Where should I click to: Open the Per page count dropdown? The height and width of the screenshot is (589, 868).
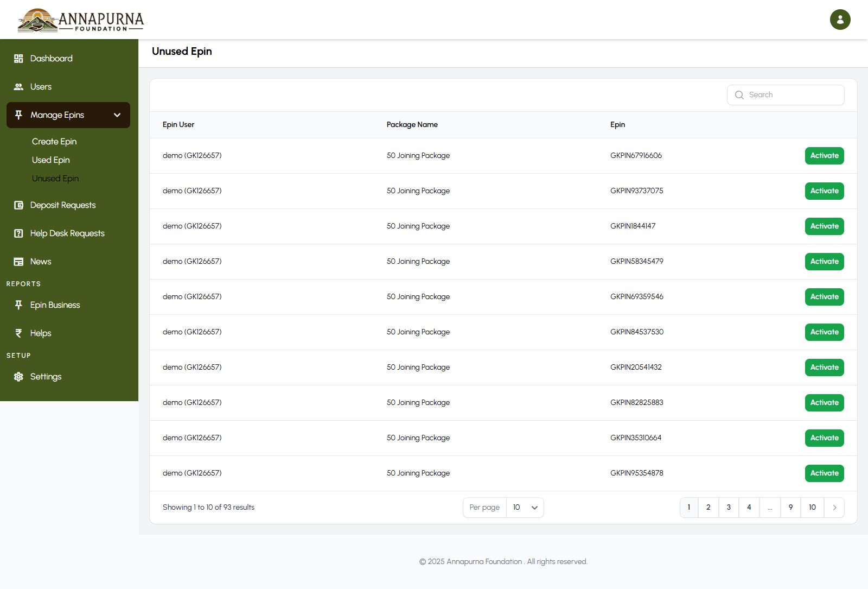point(525,508)
